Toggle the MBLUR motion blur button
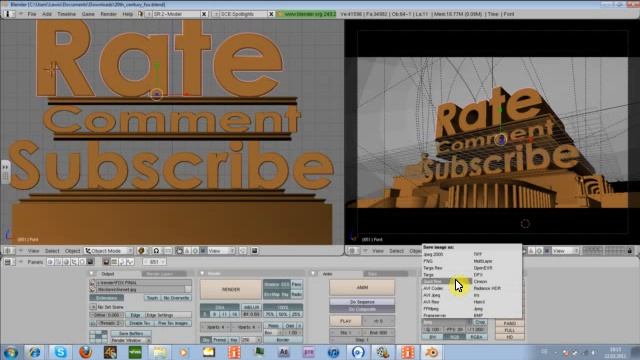This screenshot has width=640, height=360. pyautogui.click(x=251, y=307)
